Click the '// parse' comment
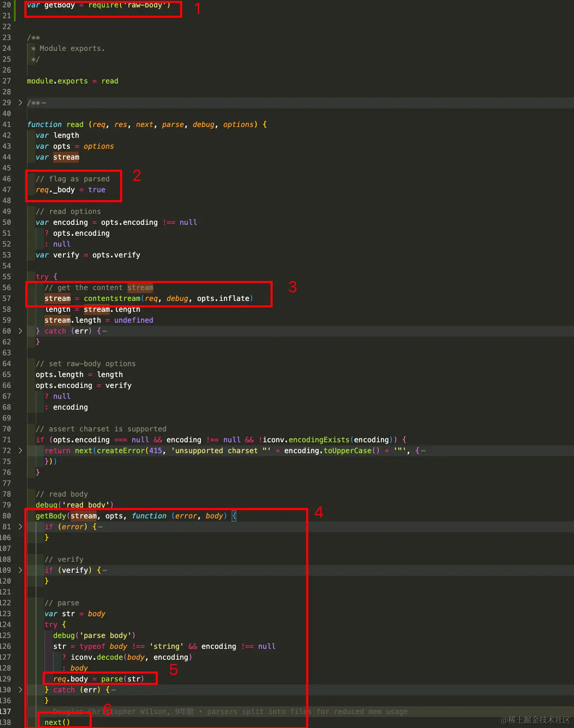The image size is (574, 728). click(x=62, y=603)
